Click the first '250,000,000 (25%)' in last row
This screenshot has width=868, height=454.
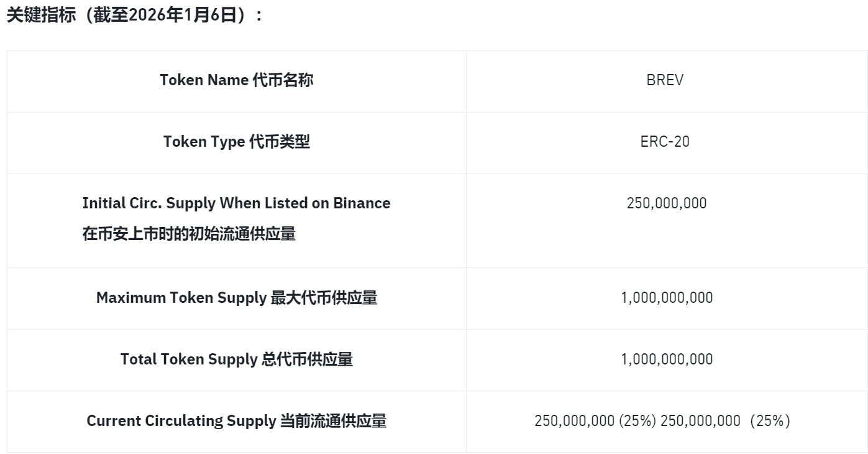coord(595,421)
